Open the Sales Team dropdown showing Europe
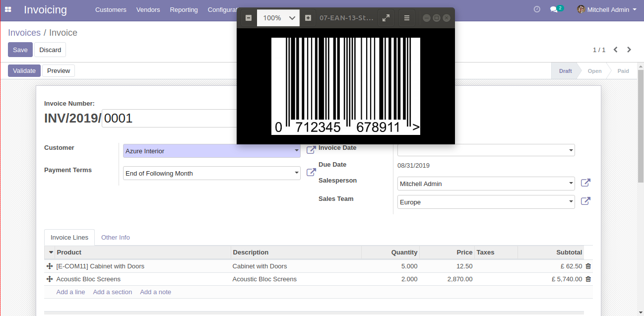The width and height of the screenshot is (644, 316). pos(486,202)
